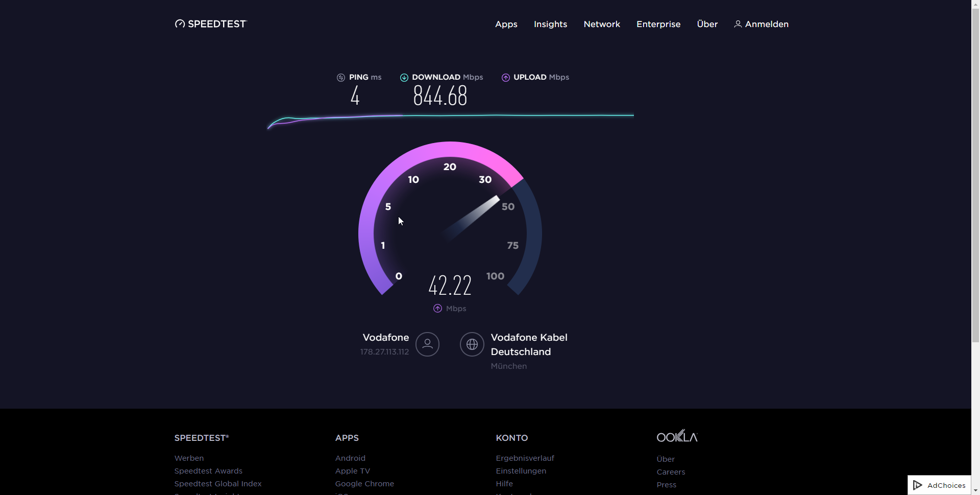980x495 pixels.
Task: Click the AdChoices triangle icon
Action: click(917, 485)
